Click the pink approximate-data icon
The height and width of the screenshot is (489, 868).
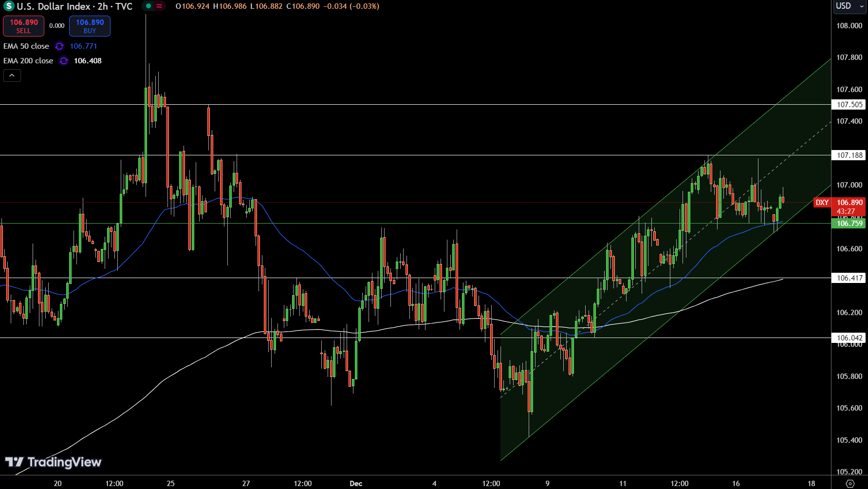[x=159, y=6]
